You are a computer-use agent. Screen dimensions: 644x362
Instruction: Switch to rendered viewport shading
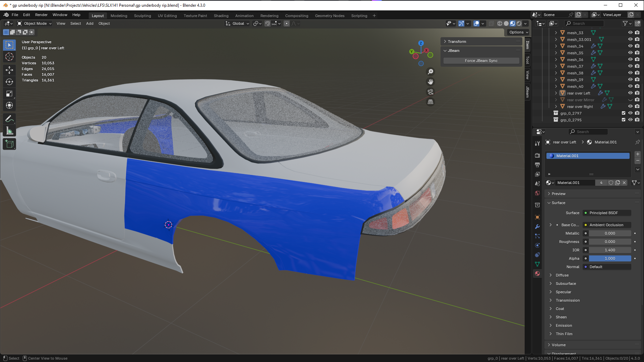tap(519, 23)
